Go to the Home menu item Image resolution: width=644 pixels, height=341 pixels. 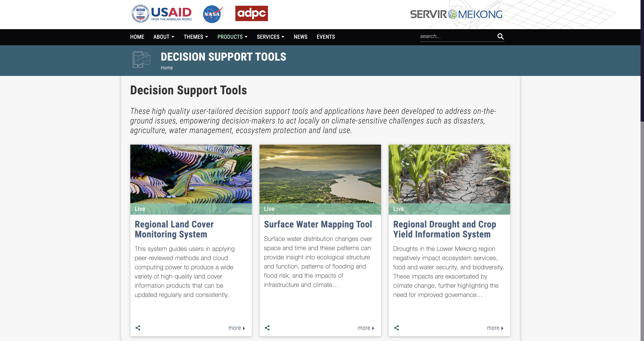pyautogui.click(x=137, y=37)
